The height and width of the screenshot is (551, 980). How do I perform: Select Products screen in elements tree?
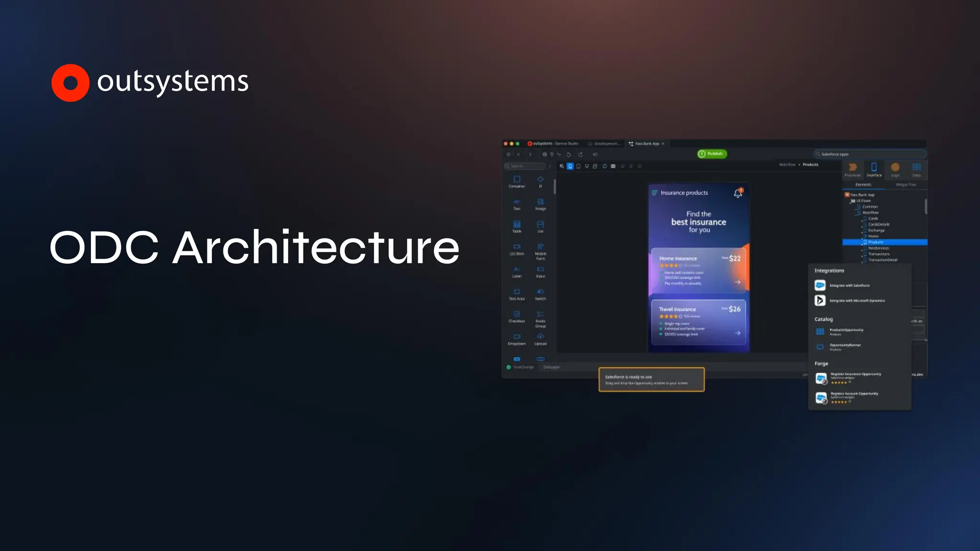tap(876, 242)
